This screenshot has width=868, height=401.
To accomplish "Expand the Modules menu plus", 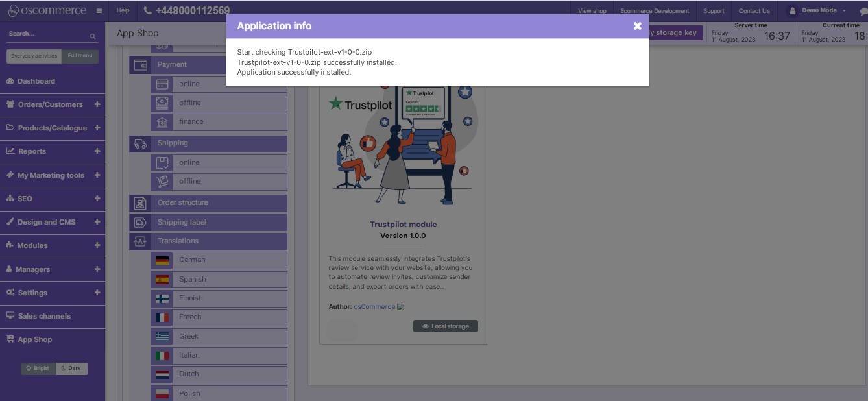I will [97, 245].
